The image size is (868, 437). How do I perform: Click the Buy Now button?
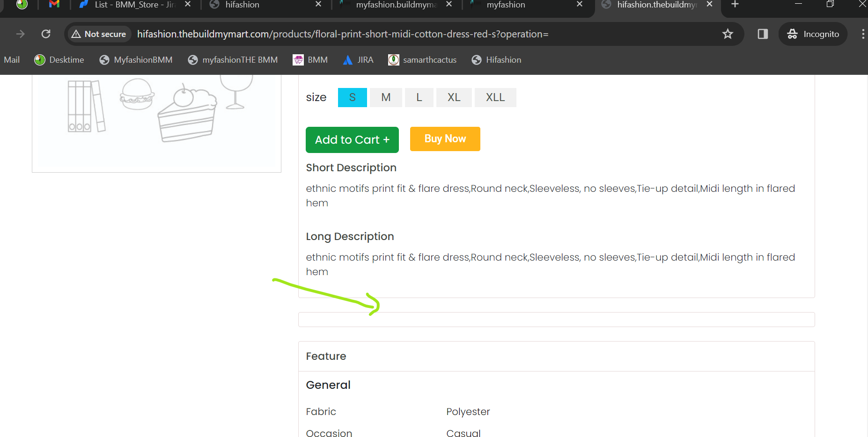pyautogui.click(x=445, y=139)
